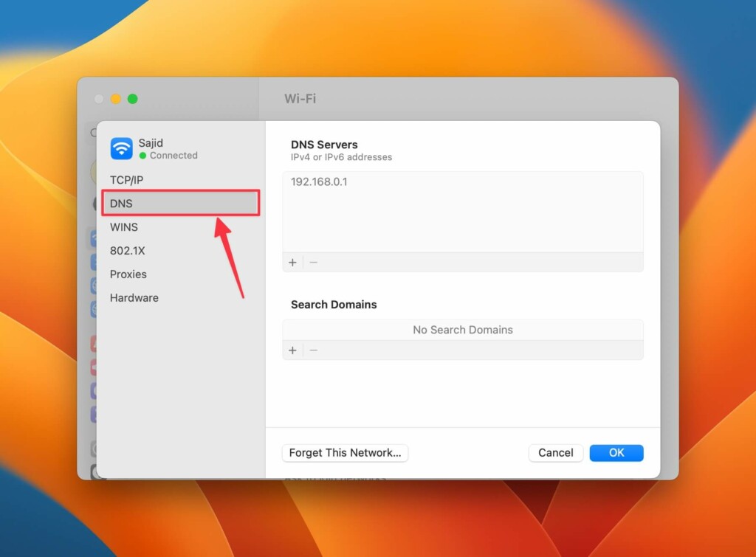The image size is (756, 557).
Task: Cancel the network settings dialog
Action: coord(556,453)
